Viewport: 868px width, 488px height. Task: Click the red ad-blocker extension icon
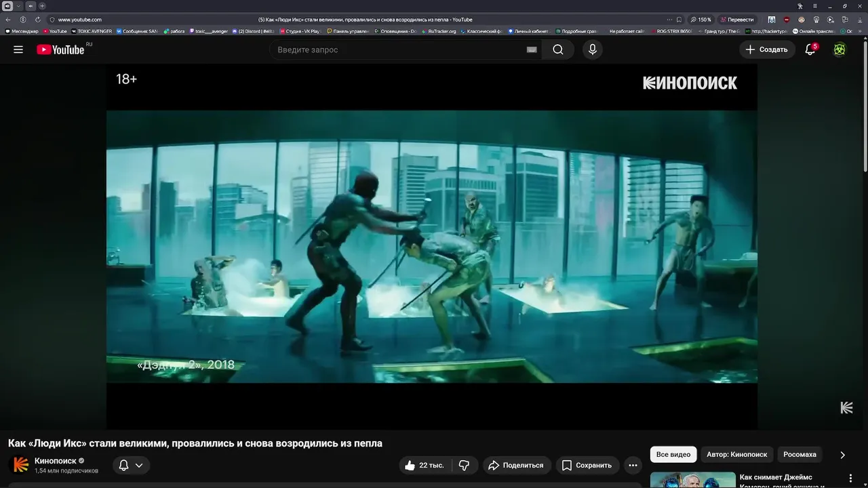787,20
